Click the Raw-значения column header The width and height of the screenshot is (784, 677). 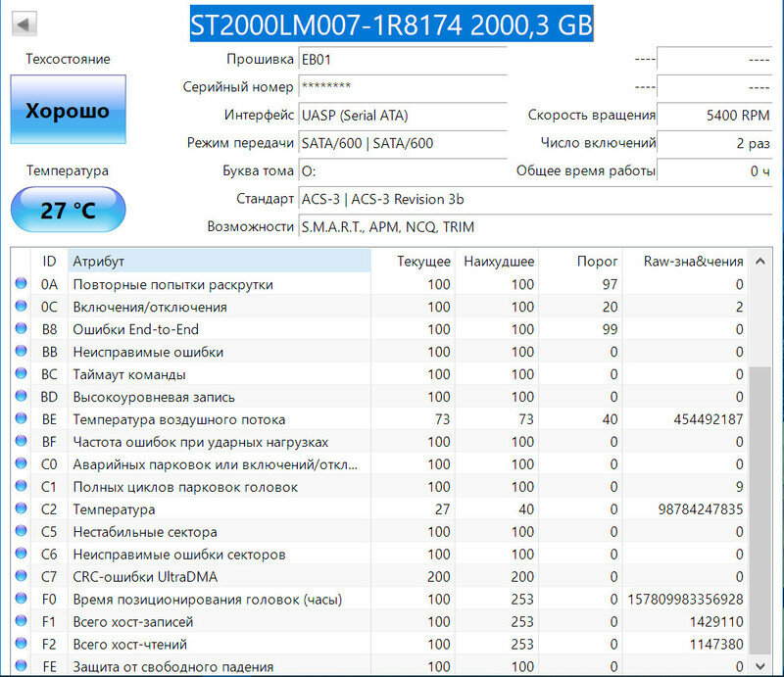tap(685, 261)
